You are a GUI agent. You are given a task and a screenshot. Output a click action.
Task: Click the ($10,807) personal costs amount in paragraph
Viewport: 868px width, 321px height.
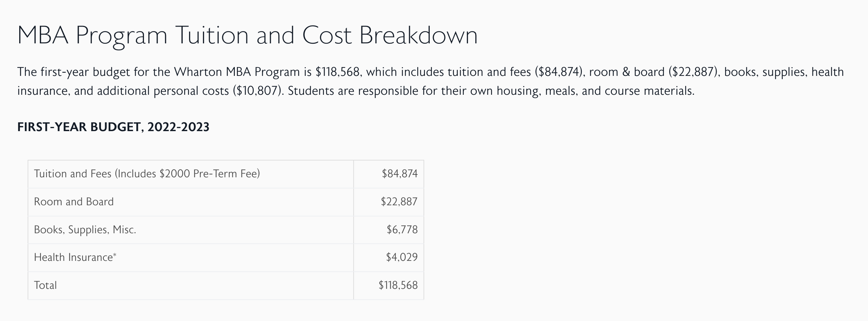[x=257, y=91]
